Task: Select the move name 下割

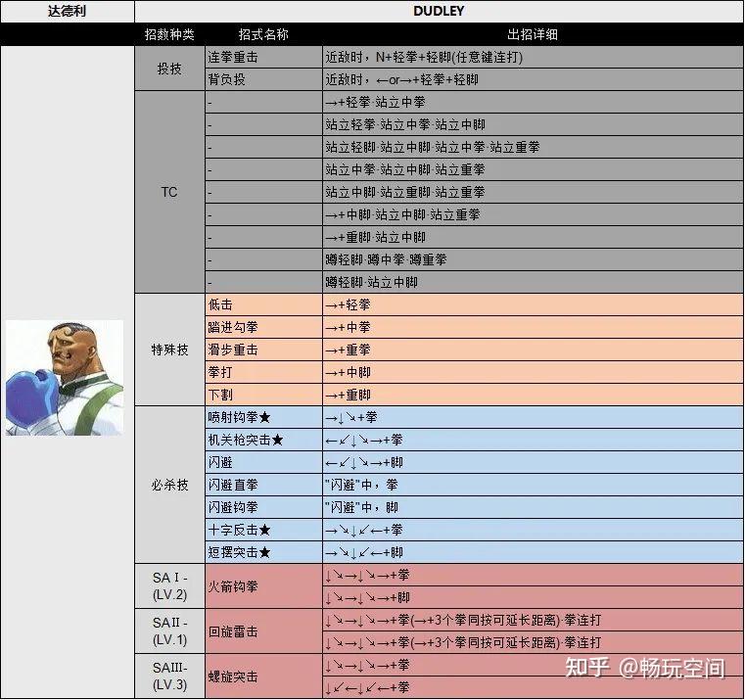Action: pyautogui.click(x=220, y=395)
